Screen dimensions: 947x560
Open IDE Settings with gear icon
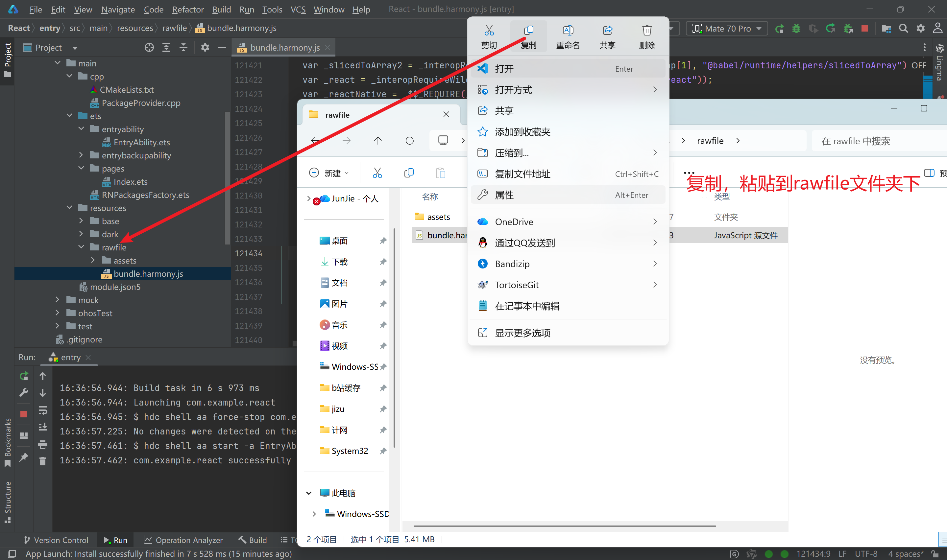[921, 28]
